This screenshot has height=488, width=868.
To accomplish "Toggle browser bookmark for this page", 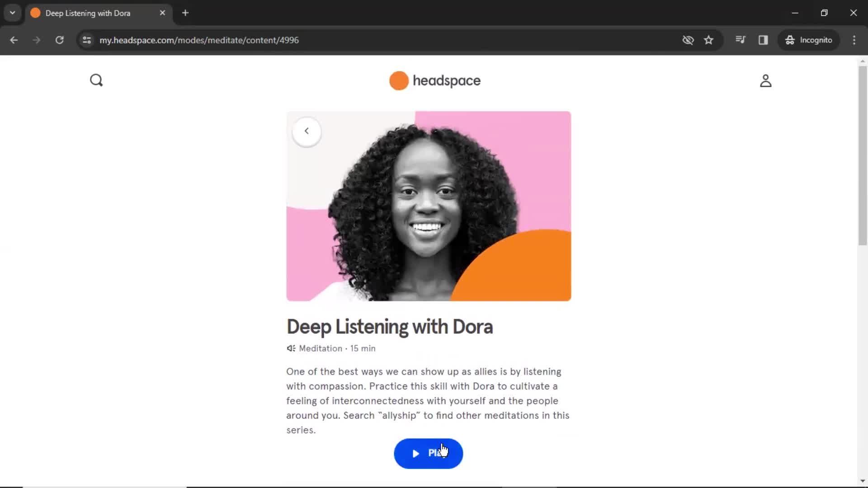I will (x=709, y=40).
